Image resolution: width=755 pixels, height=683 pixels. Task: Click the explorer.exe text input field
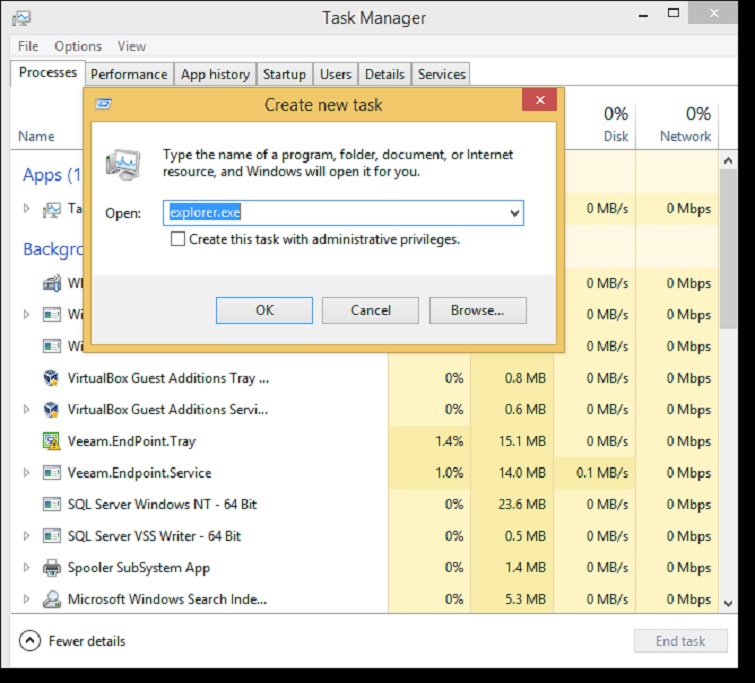(x=335, y=213)
